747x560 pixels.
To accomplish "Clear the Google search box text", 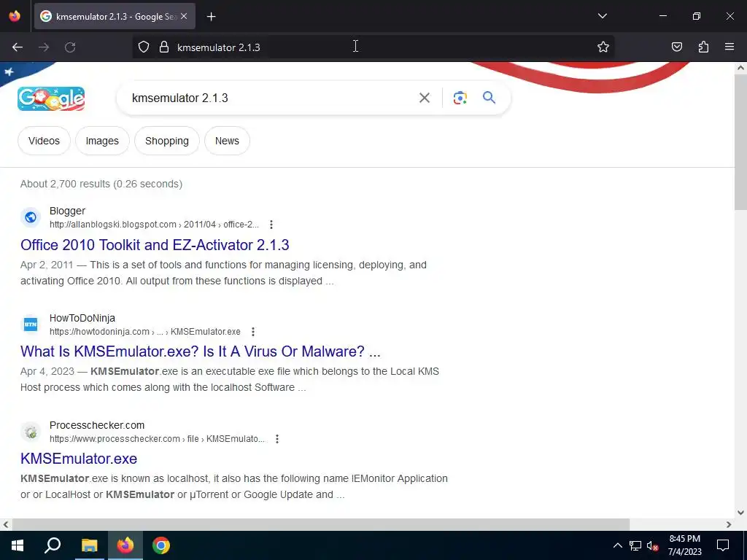I will click(x=424, y=98).
